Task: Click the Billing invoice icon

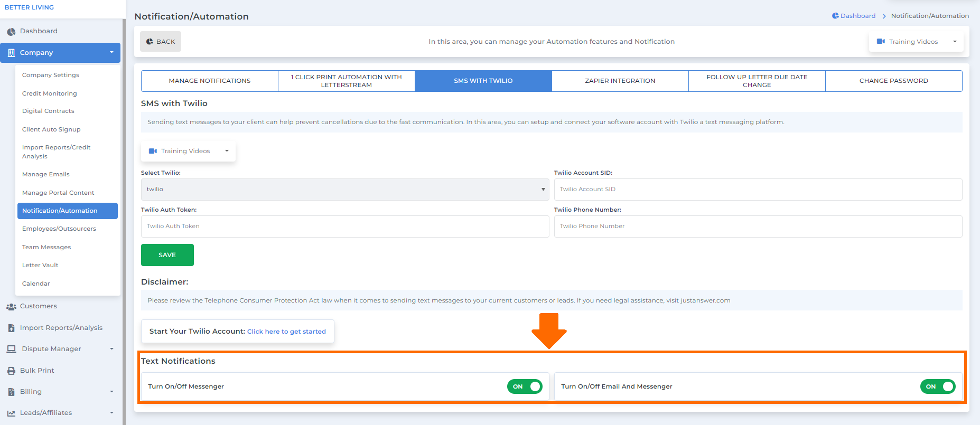Action: click(11, 392)
